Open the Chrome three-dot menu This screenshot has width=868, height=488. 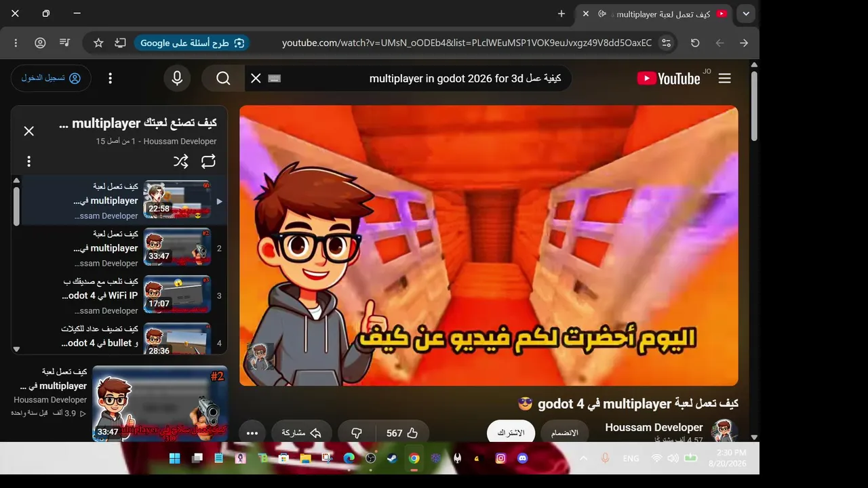(16, 43)
